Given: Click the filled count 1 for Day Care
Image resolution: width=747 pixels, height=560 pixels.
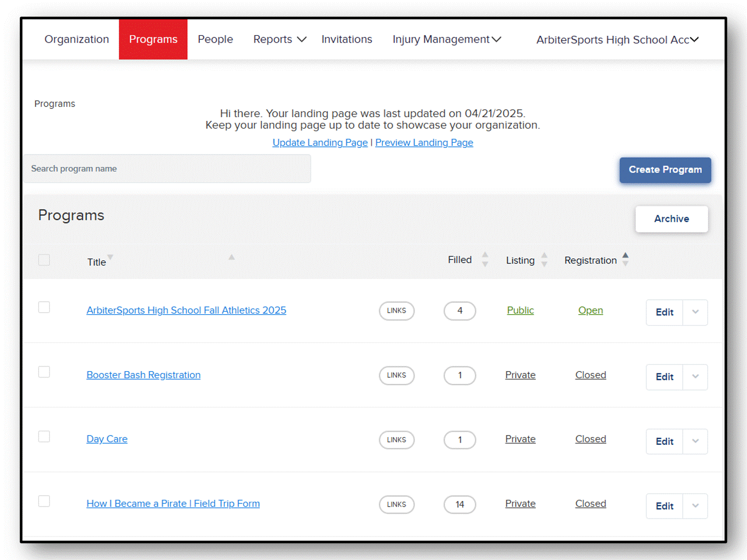Looking at the screenshot, I should [460, 440].
